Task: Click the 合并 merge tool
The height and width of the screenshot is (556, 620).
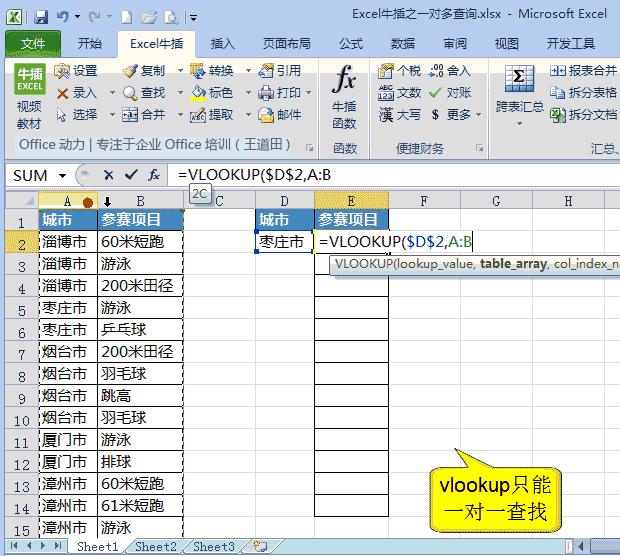Action: tap(143, 115)
